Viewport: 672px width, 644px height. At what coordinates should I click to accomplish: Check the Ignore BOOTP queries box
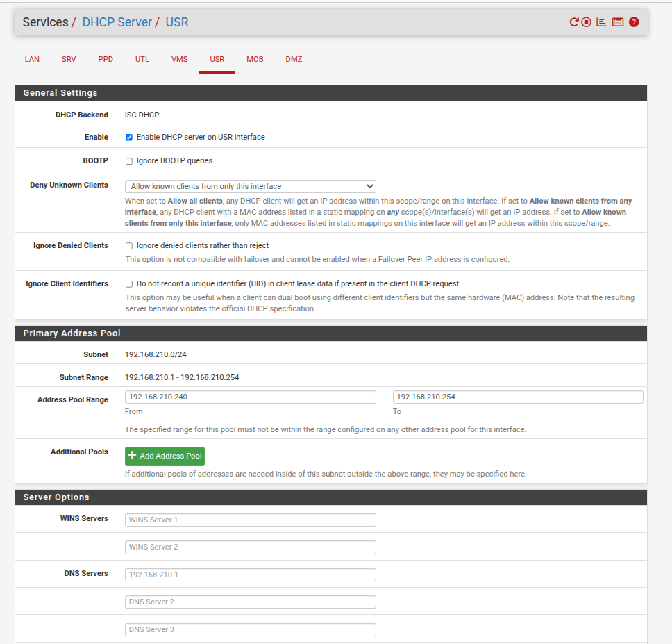point(129,161)
